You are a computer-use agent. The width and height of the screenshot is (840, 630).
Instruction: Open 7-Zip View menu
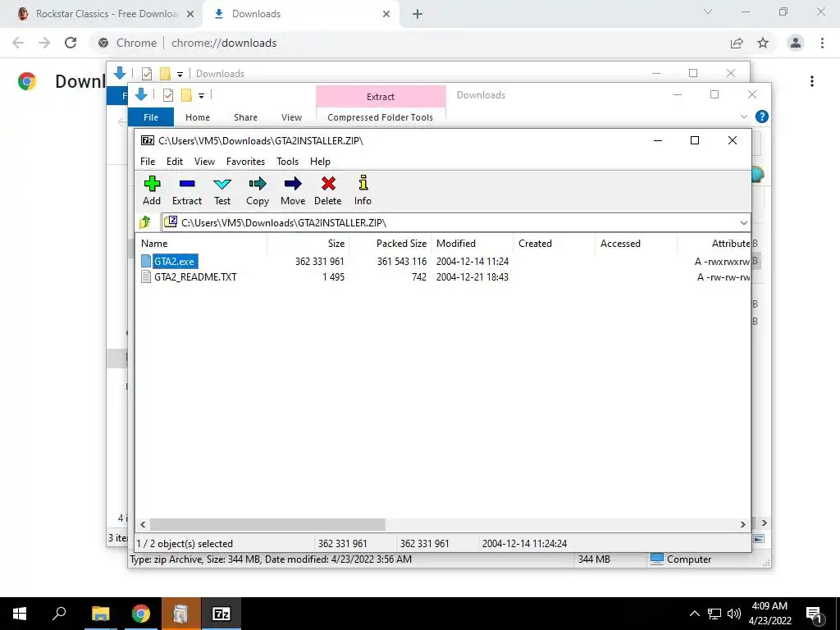[x=204, y=162]
